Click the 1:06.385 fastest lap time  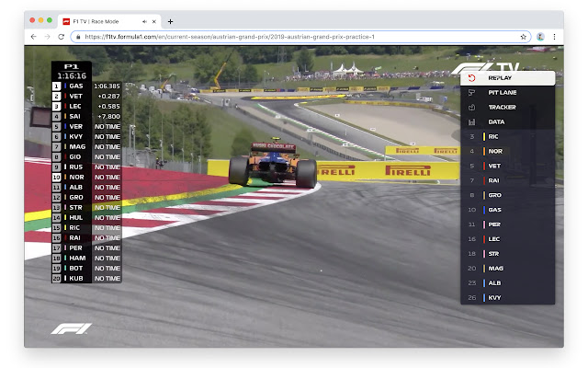click(107, 86)
